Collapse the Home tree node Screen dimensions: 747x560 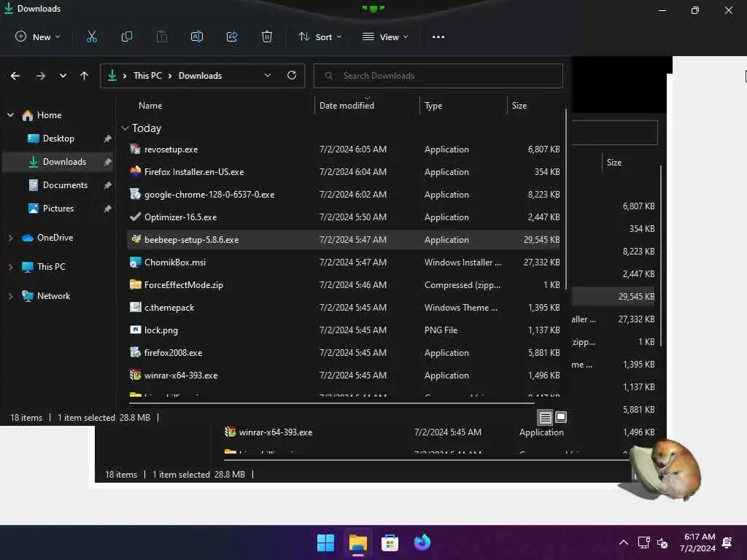10,114
